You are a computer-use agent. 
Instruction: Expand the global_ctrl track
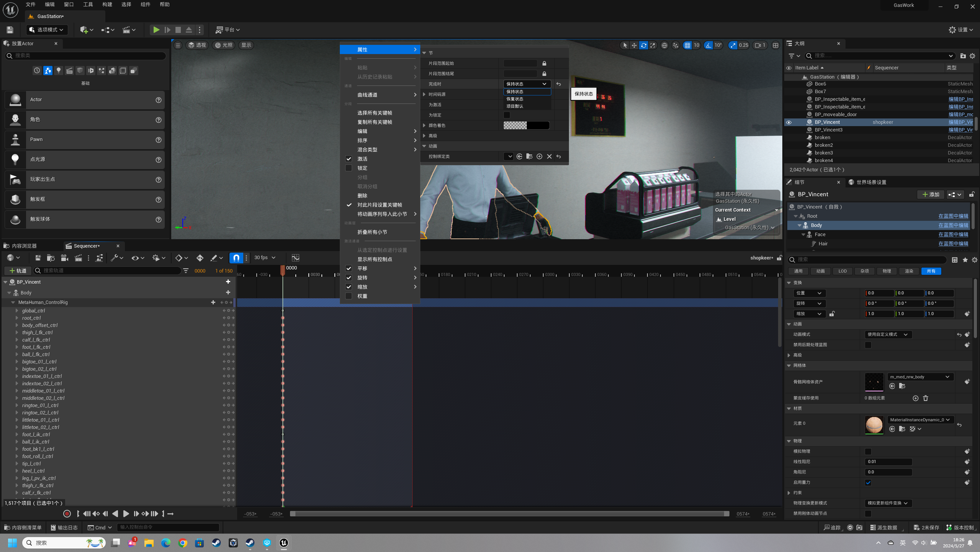tap(17, 310)
